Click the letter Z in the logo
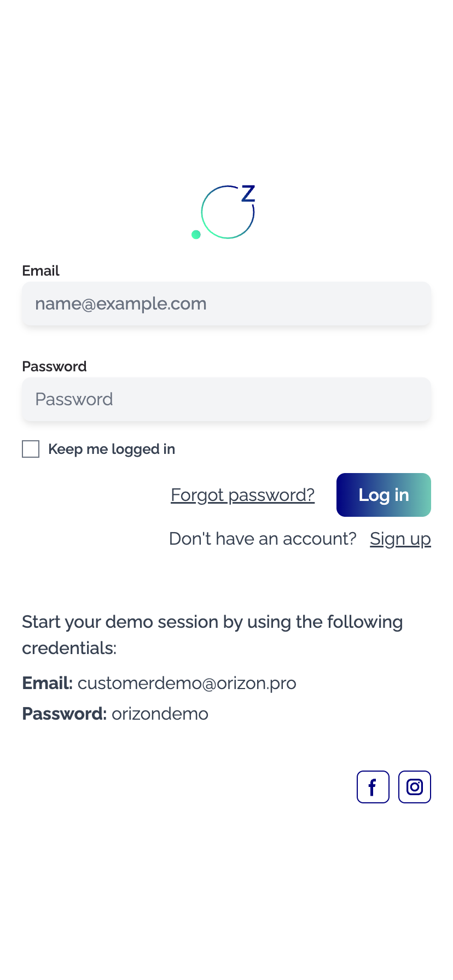This screenshot has height=980, width=453. tap(248, 194)
